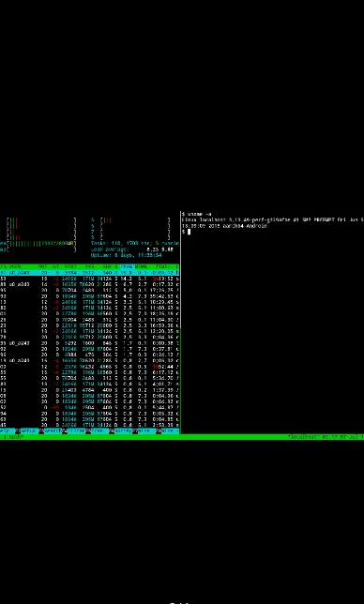Viewport: 364px width, 604px height.
Task: Click the Uptime line in htop
Action: coord(127,255)
